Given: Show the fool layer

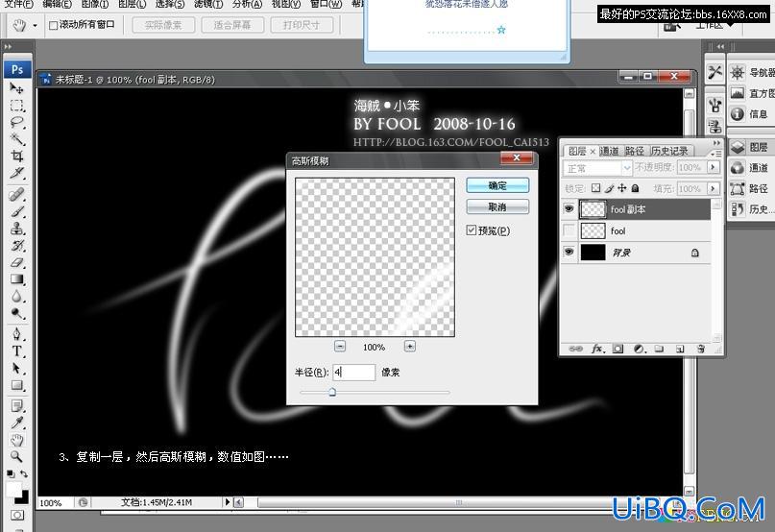Looking at the screenshot, I should (x=569, y=230).
